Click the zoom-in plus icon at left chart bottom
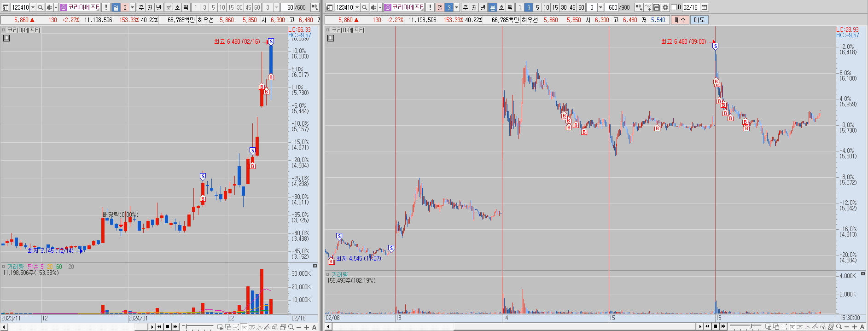Viewport: 868px width, 331px height. pos(307,327)
